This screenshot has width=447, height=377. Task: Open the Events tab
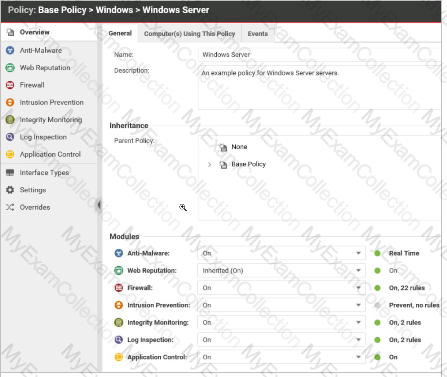258,34
